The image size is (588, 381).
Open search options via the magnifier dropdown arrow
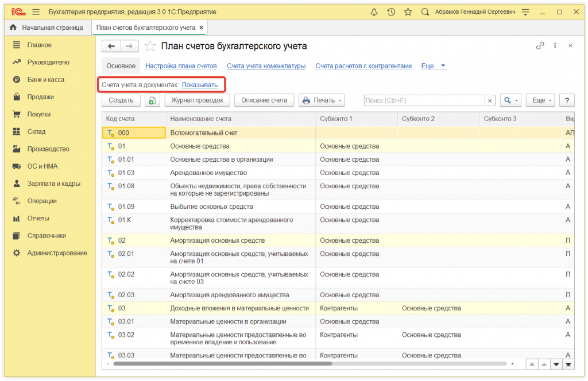(x=515, y=101)
